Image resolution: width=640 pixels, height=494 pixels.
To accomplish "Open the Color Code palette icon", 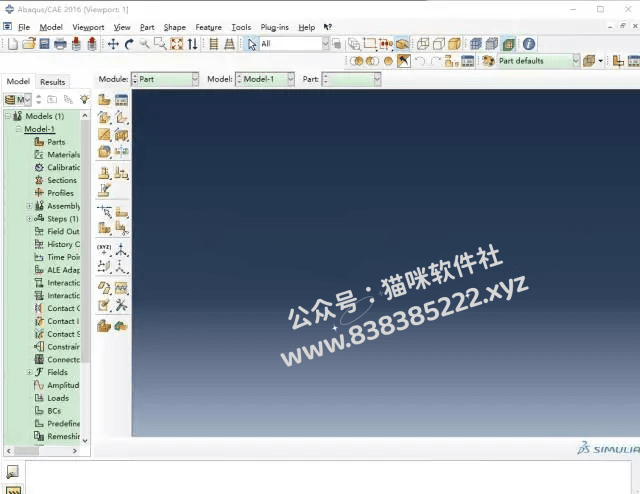I will (x=487, y=61).
